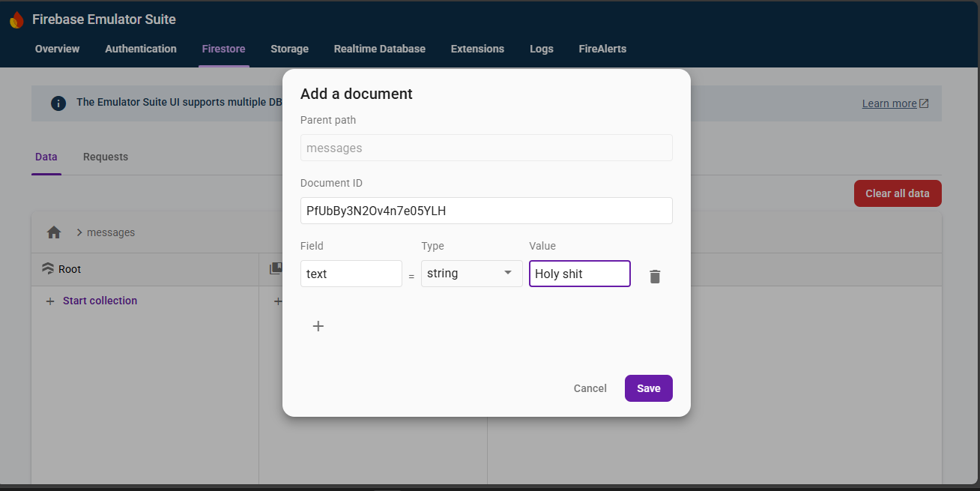Click the document panel icon in the Root row
Viewport: 980px width, 491px height.
pos(275,268)
